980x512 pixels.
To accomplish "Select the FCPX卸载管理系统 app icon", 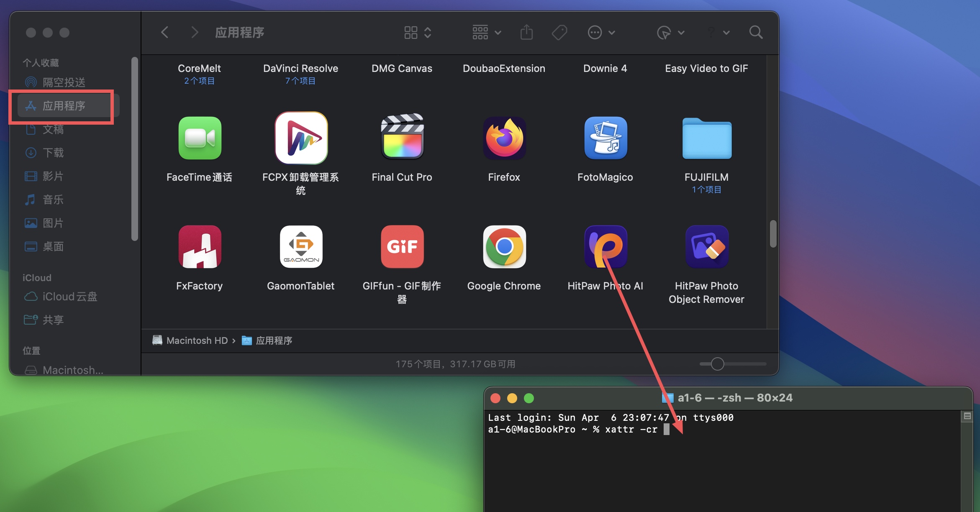I will pos(301,138).
